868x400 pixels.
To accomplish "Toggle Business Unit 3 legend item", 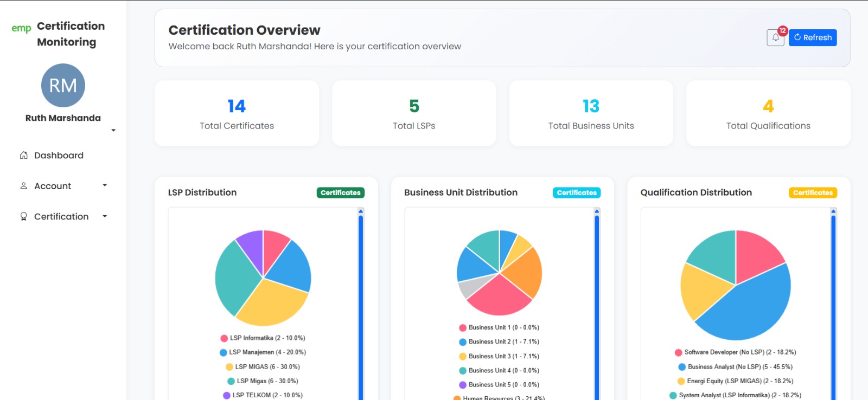I will (499, 356).
